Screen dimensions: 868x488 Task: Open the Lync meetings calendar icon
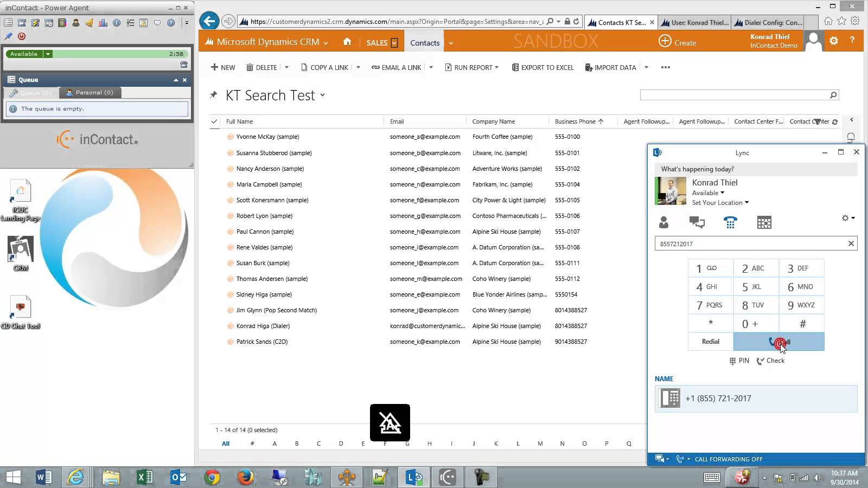pyautogui.click(x=764, y=222)
